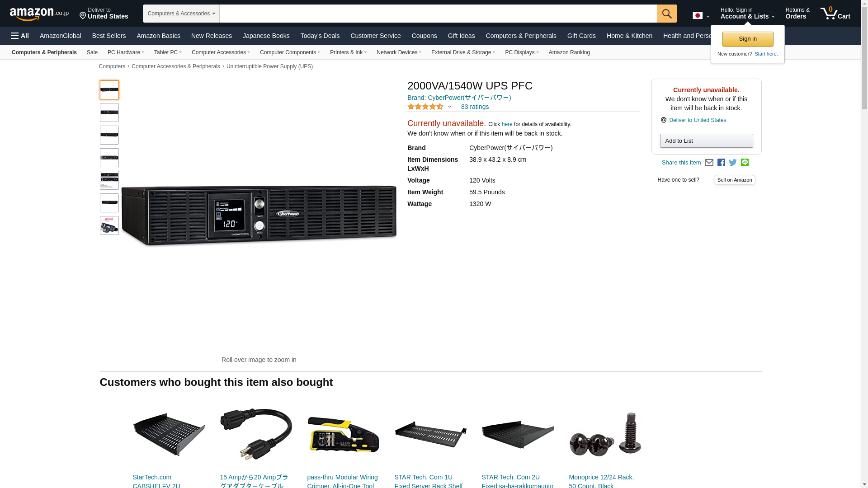868x488 pixels.
Task: Open the All hamburger menu
Action: [20, 36]
